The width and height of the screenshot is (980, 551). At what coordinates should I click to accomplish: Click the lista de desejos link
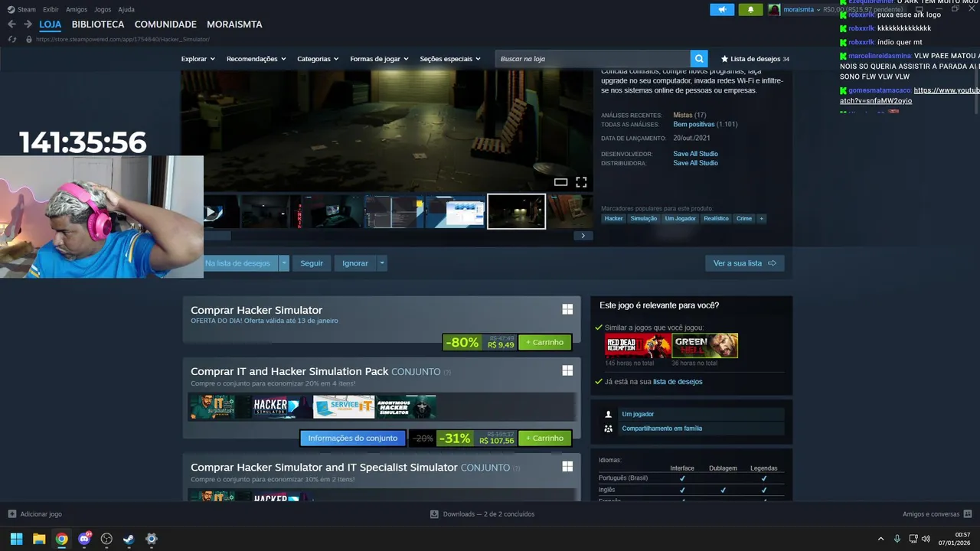point(678,382)
